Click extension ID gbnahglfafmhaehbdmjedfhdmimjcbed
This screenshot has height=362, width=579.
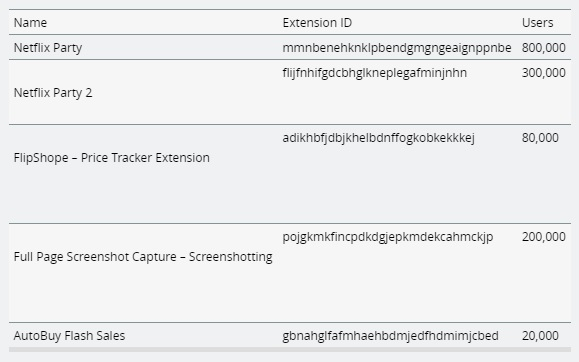coord(390,336)
